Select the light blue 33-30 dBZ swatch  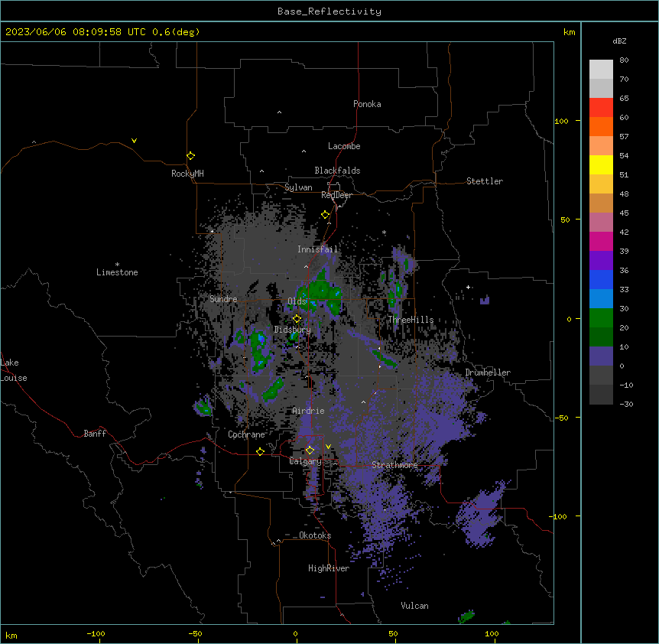pyautogui.click(x=601, y=298)
